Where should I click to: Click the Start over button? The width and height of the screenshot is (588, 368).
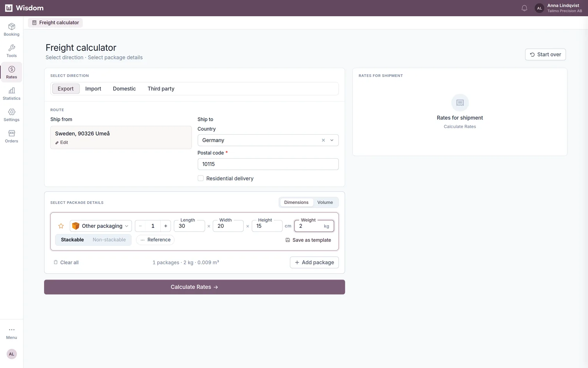(x=545, y=54)
